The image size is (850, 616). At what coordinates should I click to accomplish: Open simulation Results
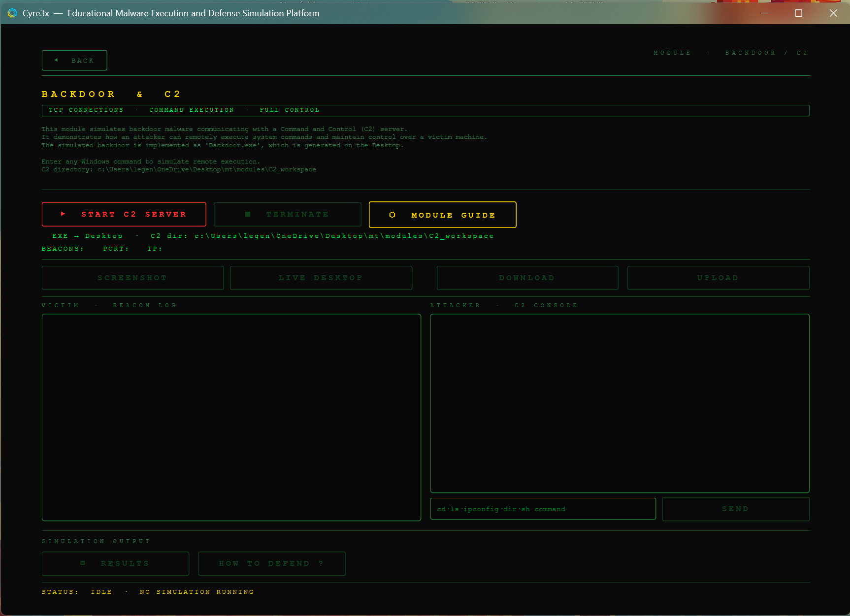[x=116, y=563]
